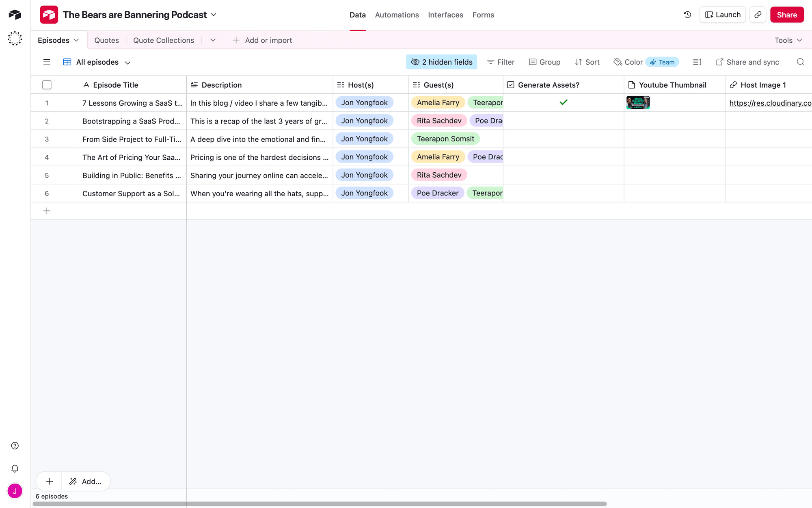Switch to the Interfaces tab
This screenshot has height=508, width=812.
click(445, 15)
